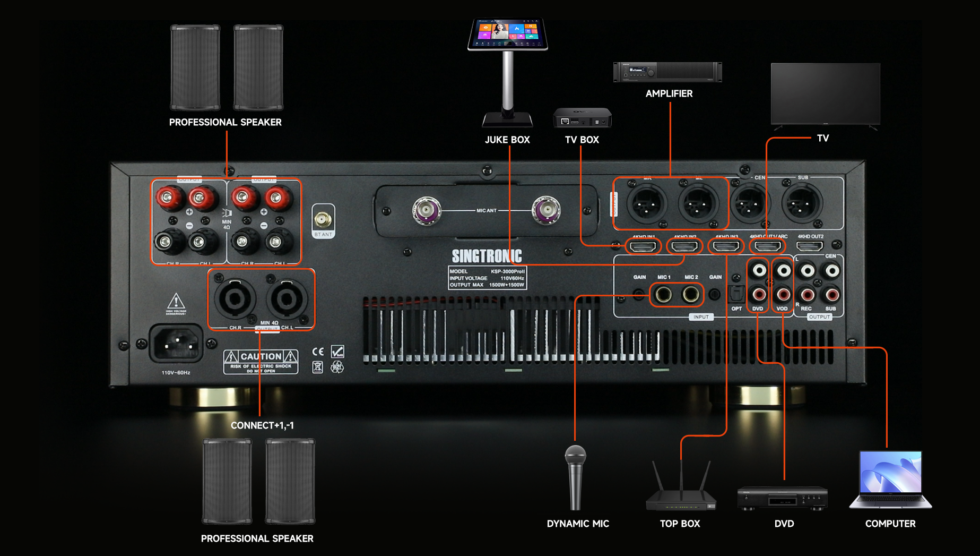The height and width of the screenshot is (556, 980).
Task: Click the JUKE BOX label
Action: click(507, 140)
